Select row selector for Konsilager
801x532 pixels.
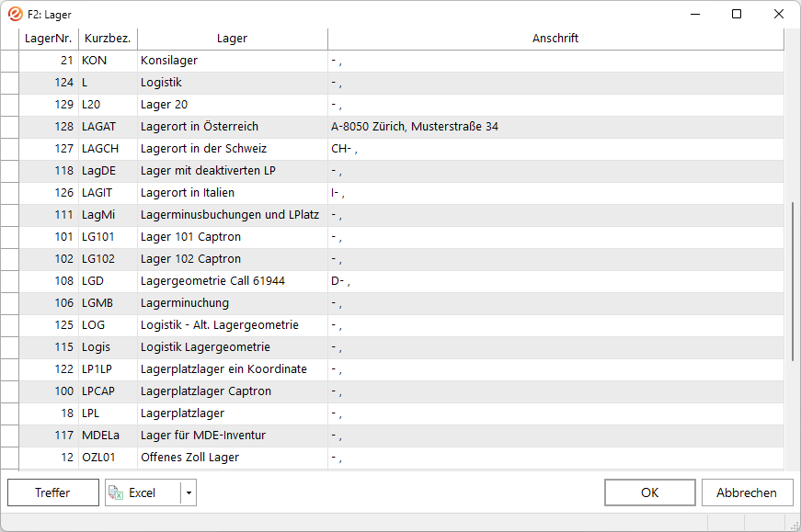10,61
